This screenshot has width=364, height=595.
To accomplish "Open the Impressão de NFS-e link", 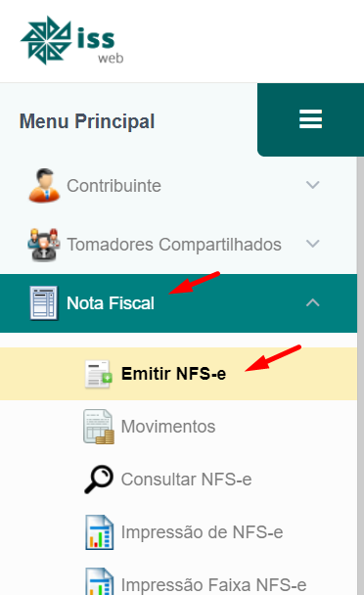I will tap(202, 532).
